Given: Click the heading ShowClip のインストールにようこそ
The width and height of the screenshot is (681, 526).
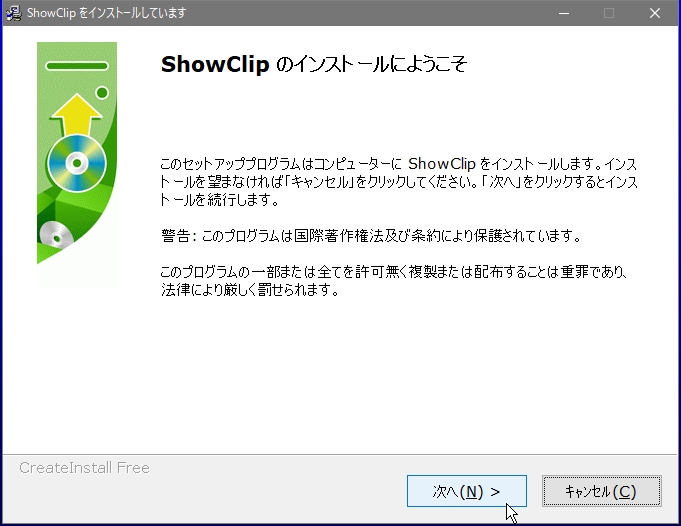Looking at the screenshot, I should (314, 64).
